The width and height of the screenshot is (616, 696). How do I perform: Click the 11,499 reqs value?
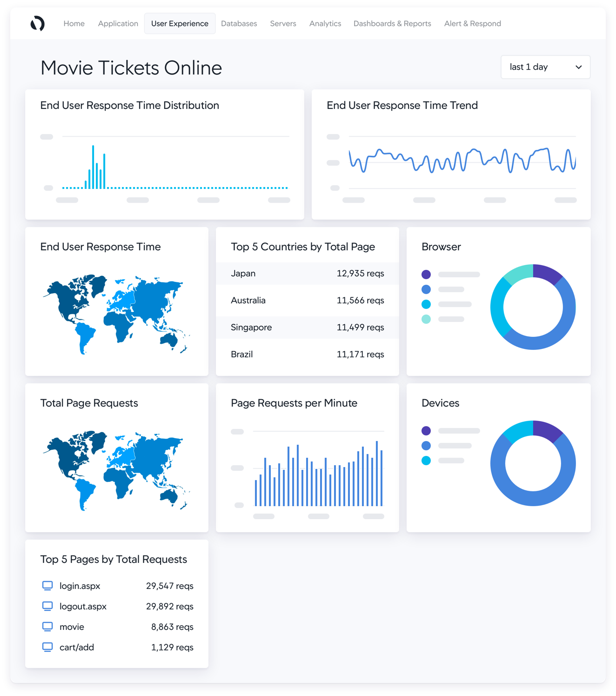point(361,328)
